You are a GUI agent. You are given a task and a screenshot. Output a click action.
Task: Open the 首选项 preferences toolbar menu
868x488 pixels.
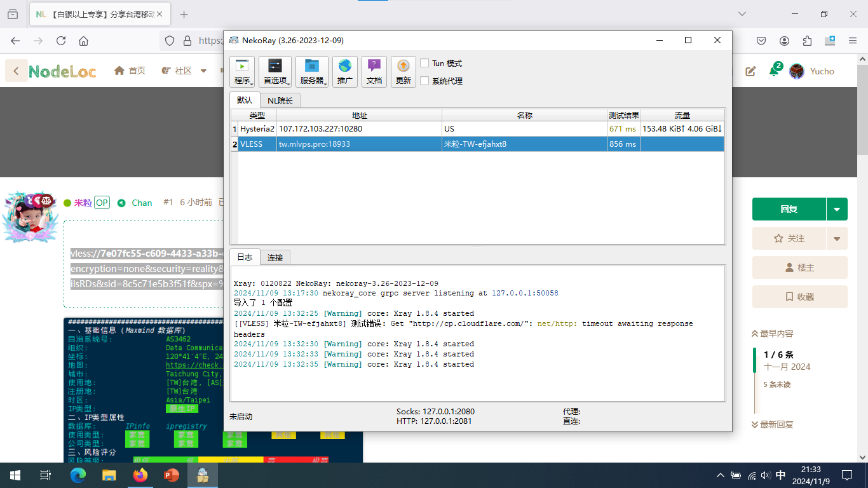tap(275, 72)
